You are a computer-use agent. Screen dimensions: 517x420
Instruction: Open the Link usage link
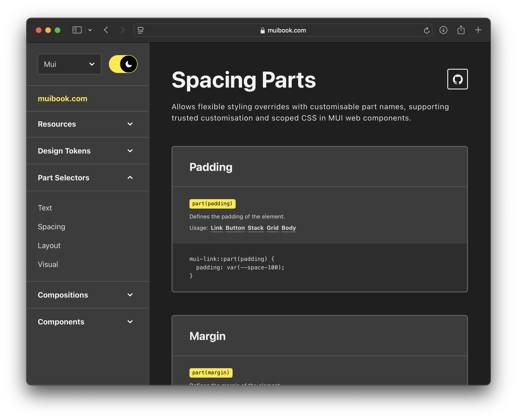point(217,228)
